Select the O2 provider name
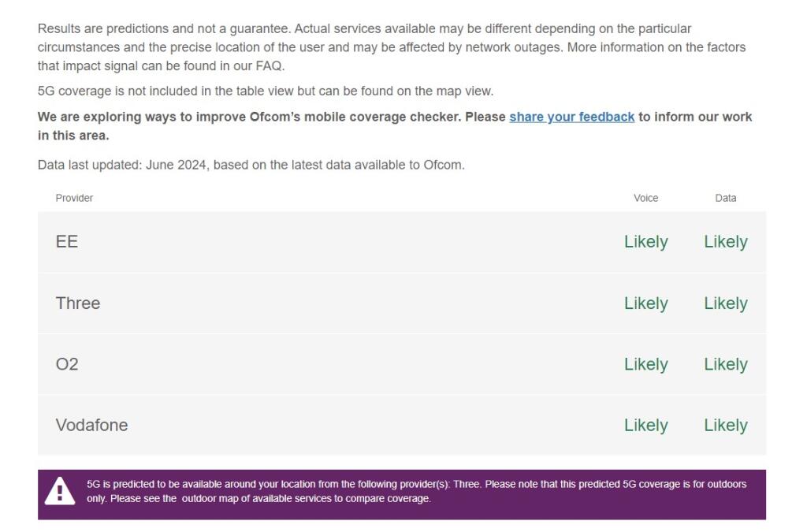This screenshot has height=532, width=807. 67,364
